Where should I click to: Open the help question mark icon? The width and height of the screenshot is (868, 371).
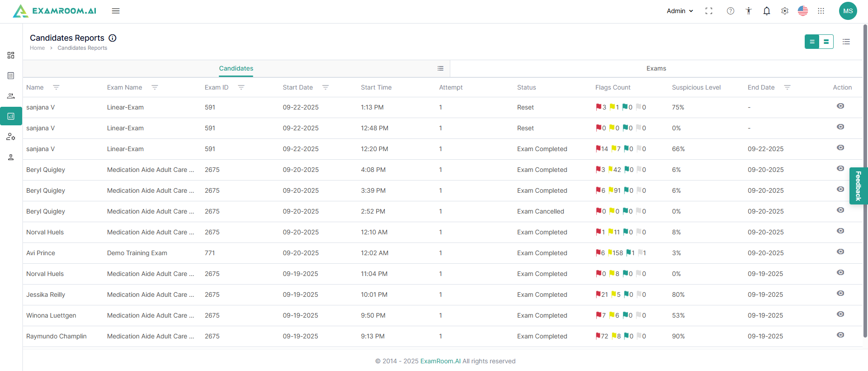[x=731, y=11]
